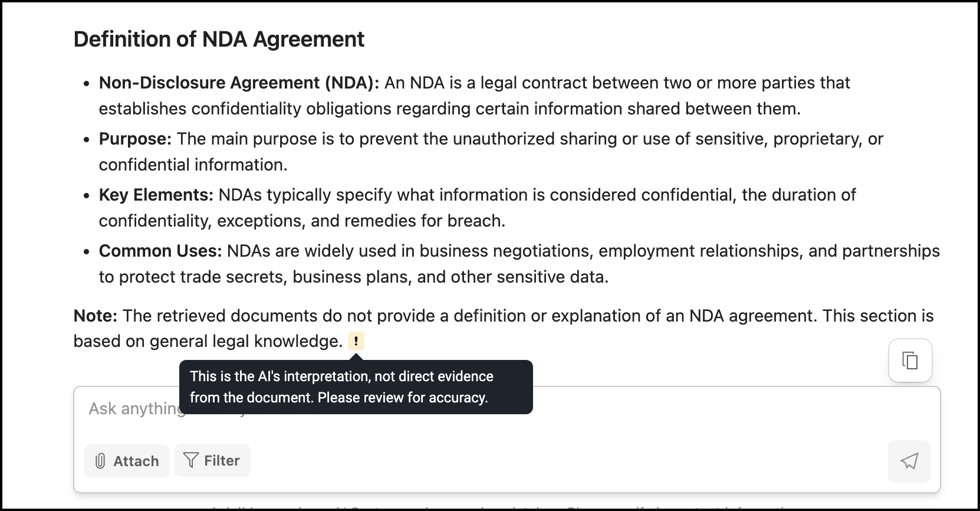This screenshot has width=980, height=511.
Task: Open the Filter options
Action: pos(212,460)
